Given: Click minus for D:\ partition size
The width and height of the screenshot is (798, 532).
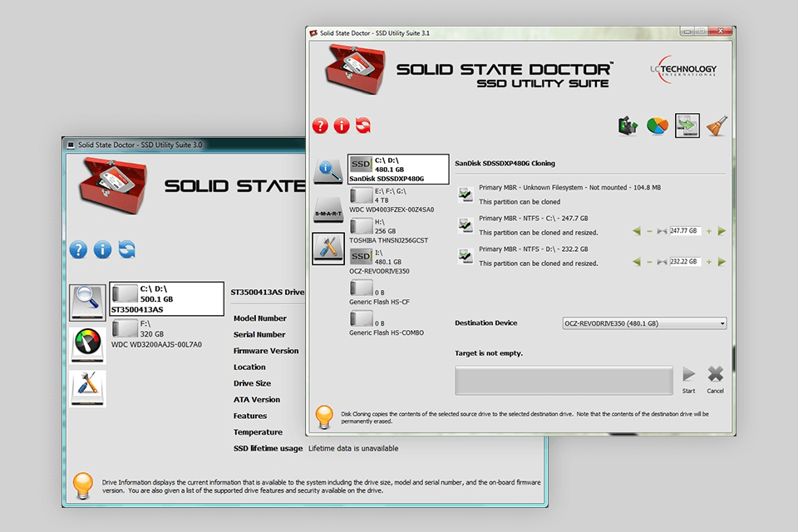Looking at the screenshot, I should pos(649,262).
